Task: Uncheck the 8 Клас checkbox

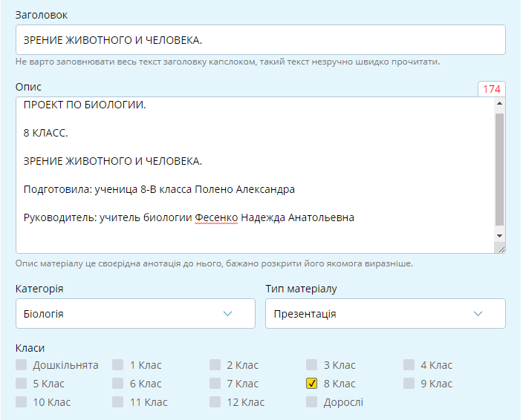Action: coord(311,384)
